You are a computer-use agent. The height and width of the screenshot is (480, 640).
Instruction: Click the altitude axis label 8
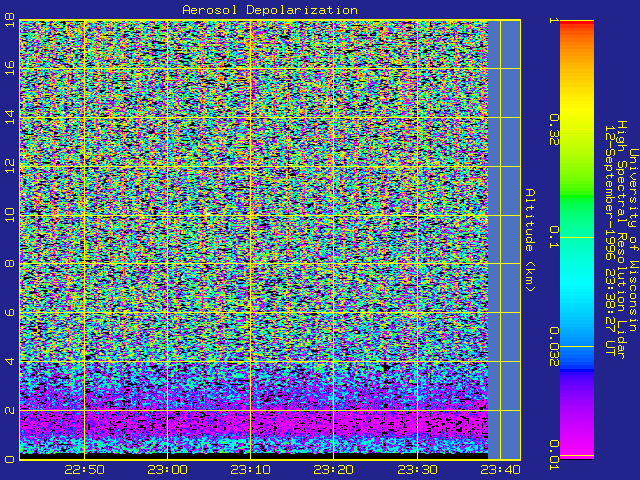pos(9,263)
